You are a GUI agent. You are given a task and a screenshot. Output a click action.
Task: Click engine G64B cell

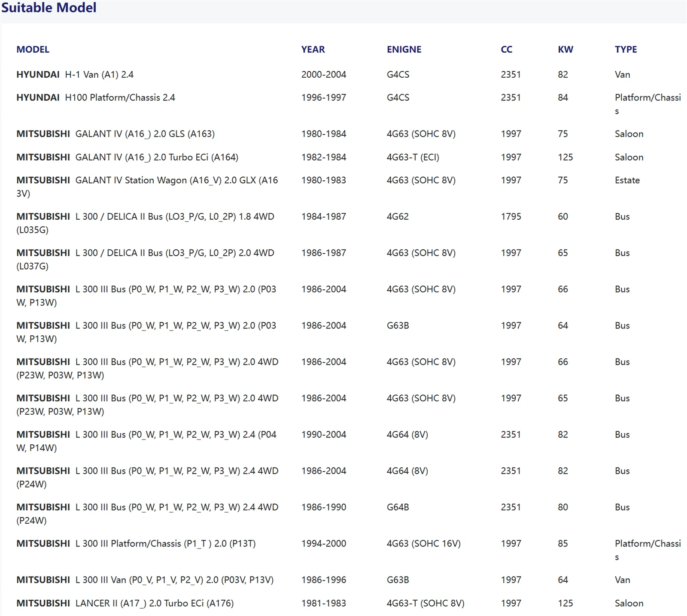[398, 507]
